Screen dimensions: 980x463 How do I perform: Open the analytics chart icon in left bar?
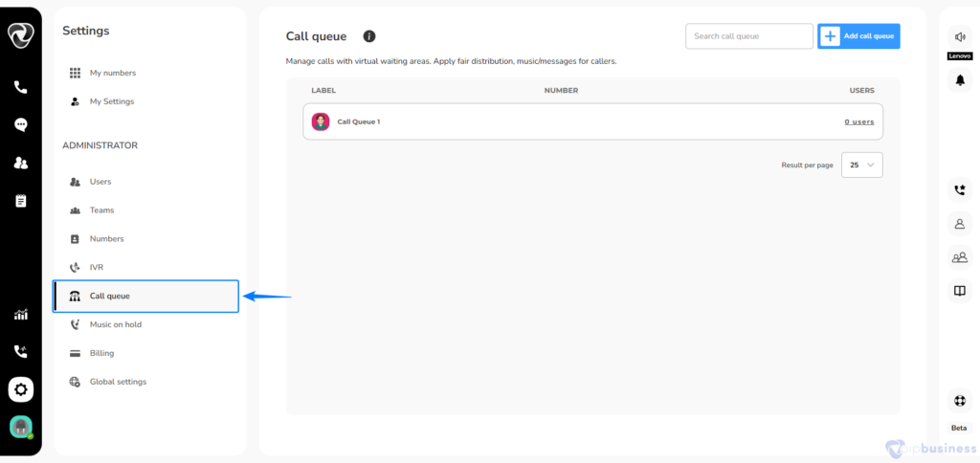point(21,315)
